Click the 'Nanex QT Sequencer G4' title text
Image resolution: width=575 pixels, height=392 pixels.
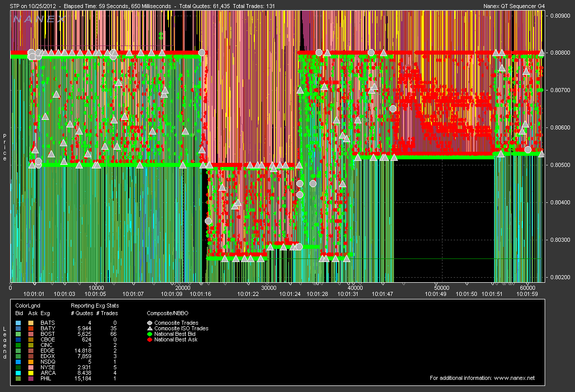click(514, 6)
